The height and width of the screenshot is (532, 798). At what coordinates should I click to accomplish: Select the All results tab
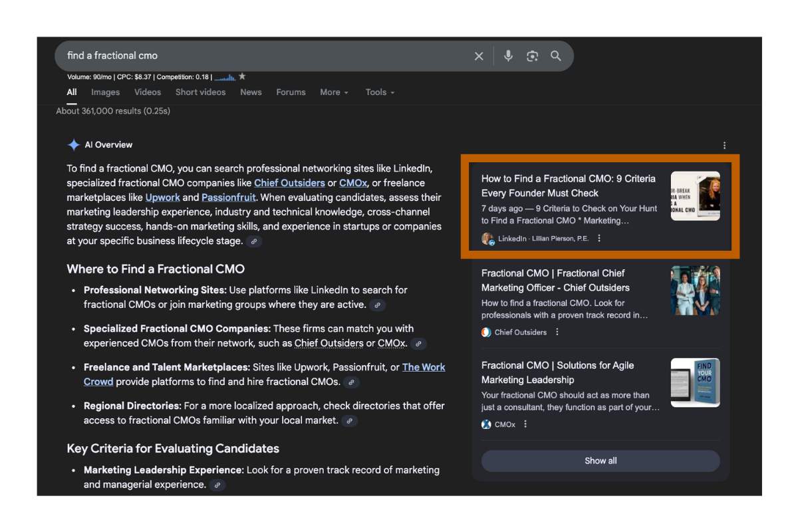72,92
